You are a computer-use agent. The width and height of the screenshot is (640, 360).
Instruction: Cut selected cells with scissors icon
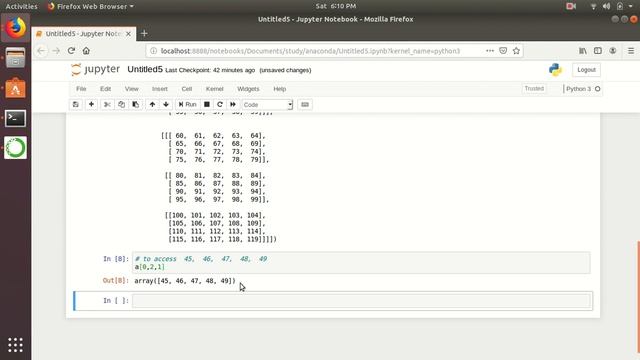pyautogui.click(x=107, y=104)
